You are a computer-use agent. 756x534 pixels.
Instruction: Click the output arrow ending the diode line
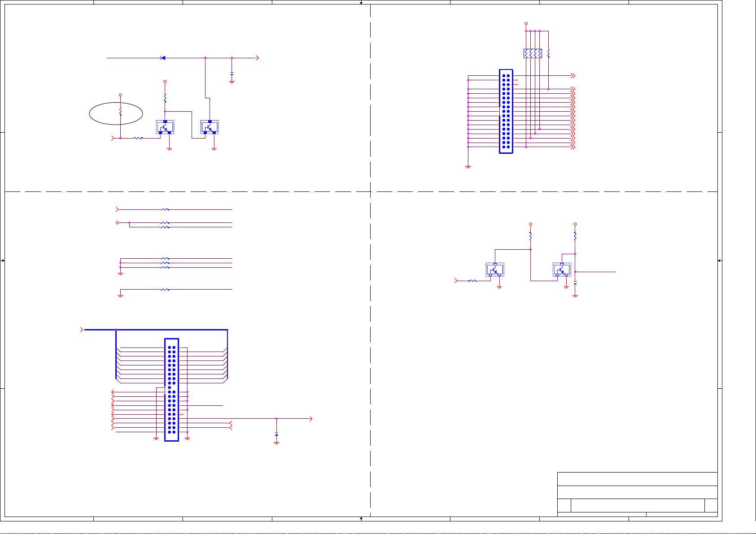pos(258,58)
